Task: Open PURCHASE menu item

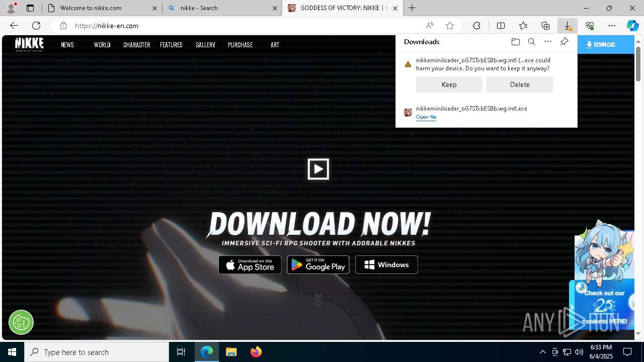Action: tap(240, 45)
